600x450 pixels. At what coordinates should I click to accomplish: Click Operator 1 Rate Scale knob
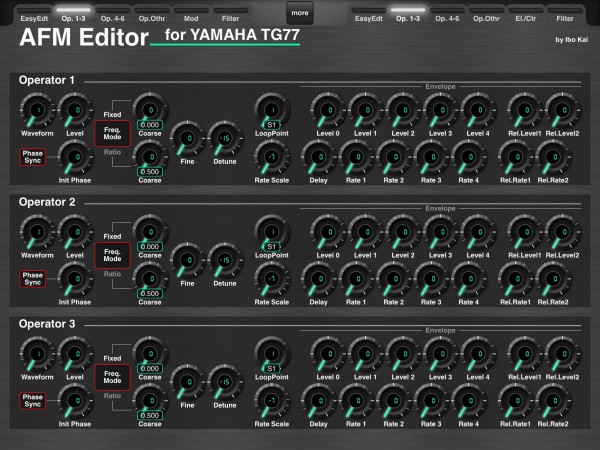coord(272,157)
